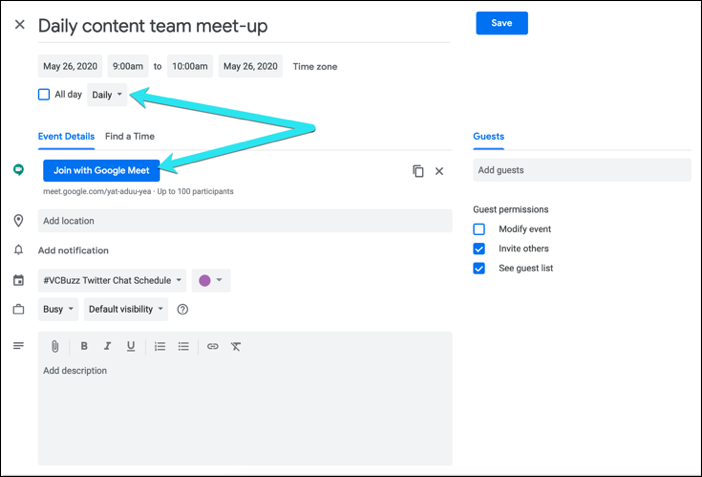Click the notification bell icon
Viewport: 702px width, 477px height.
[18, 250]
